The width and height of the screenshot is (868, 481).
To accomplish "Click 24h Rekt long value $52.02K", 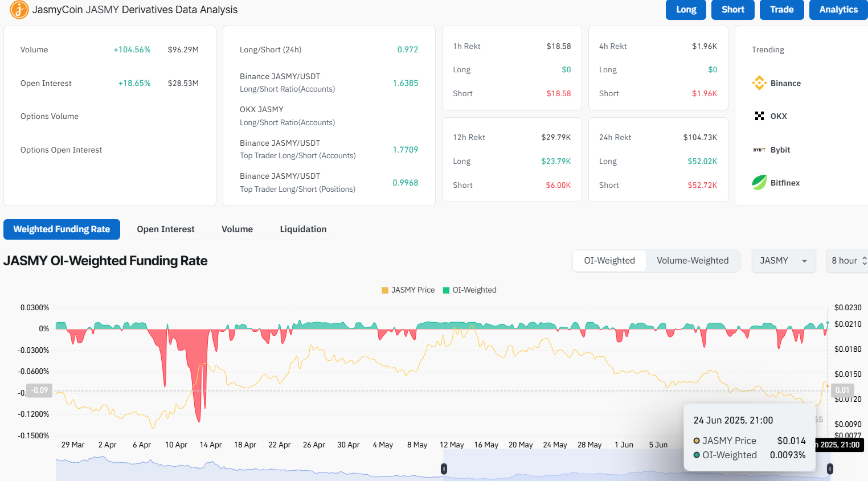I will (x=702, y=161).
